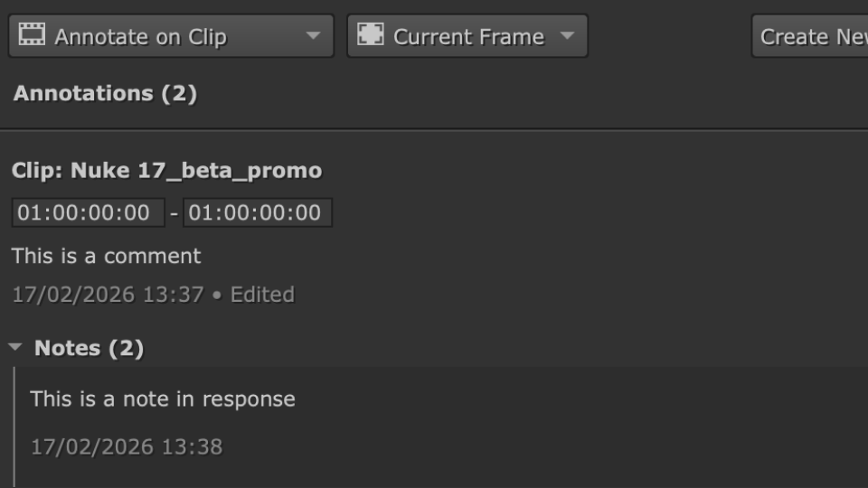Open the Annotate on Clip dropdown arrow
The height and width of the screenshot is (488, 868).
coord(313,36)
